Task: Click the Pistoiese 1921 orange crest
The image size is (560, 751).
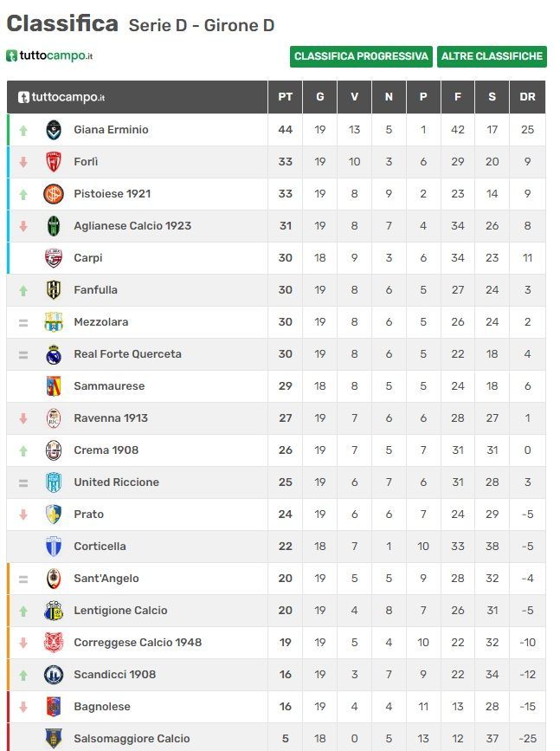Action: 54,194
